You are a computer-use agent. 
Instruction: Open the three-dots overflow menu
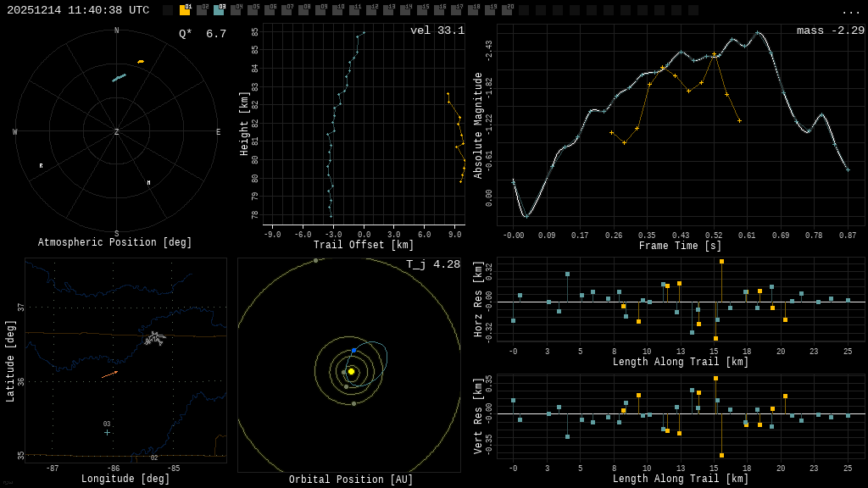(850, 11)
